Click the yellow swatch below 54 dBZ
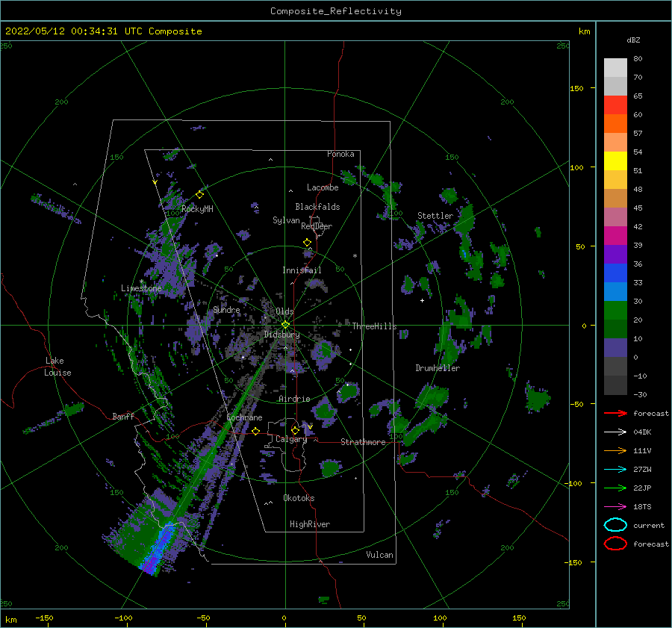Image resolution: width=672 pixels, height=628 pixels. point(615,161)
